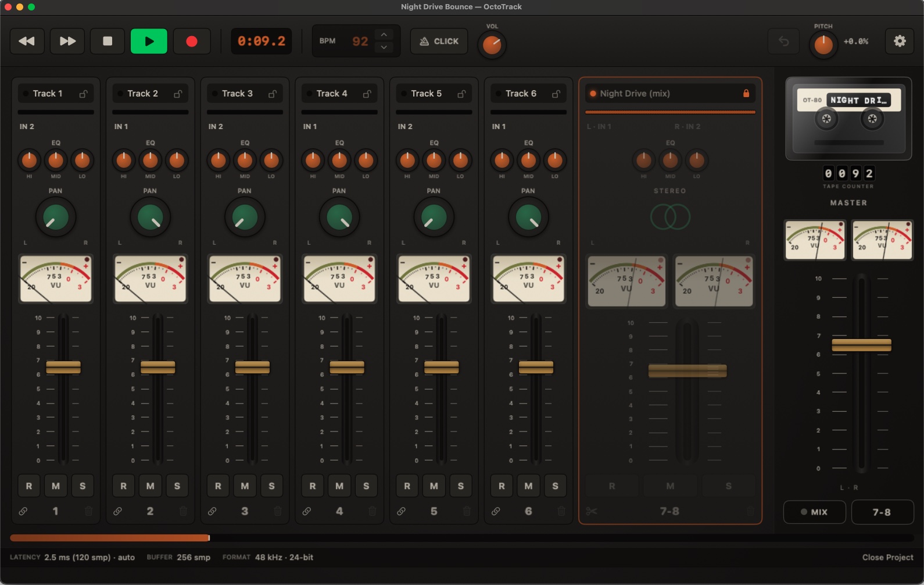Viewport: 924px width, 585px height.
Task: Arm recording with the red record button
Action: click(x=192, y=41)
